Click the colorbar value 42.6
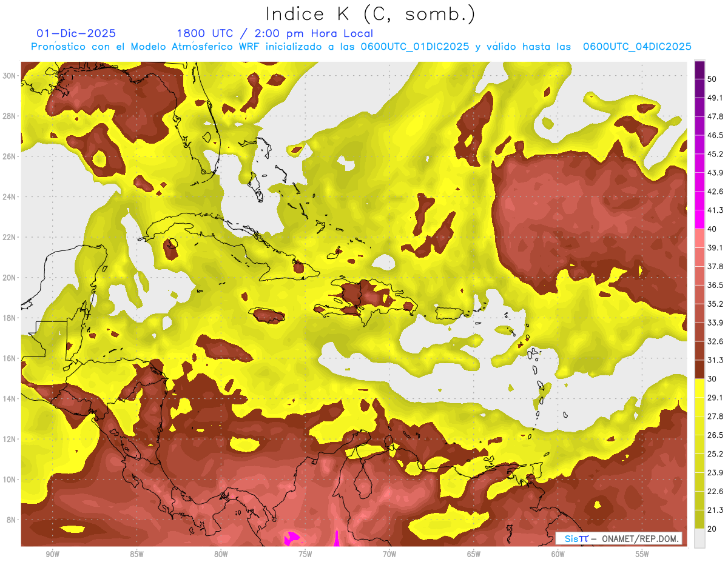The image size is (728, 562). coord(715,192)
